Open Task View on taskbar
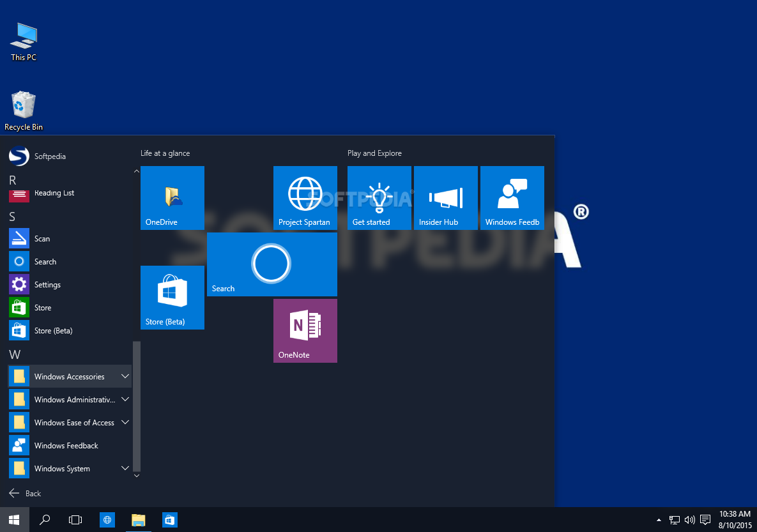757x532 pixels. (75, 519)
